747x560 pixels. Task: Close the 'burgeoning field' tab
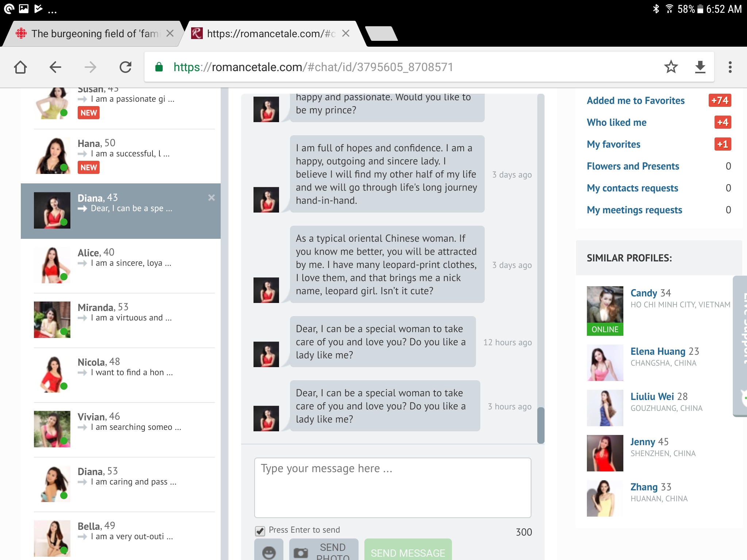tap(170, 34)
